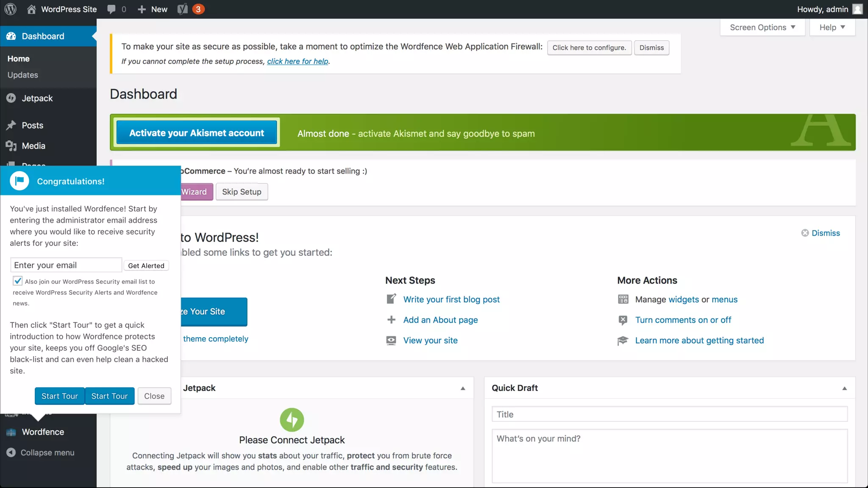Open the Help dropdown tab
Viewport: 868px width, 488px height.
pyautogui.click(x=832, y=28)
